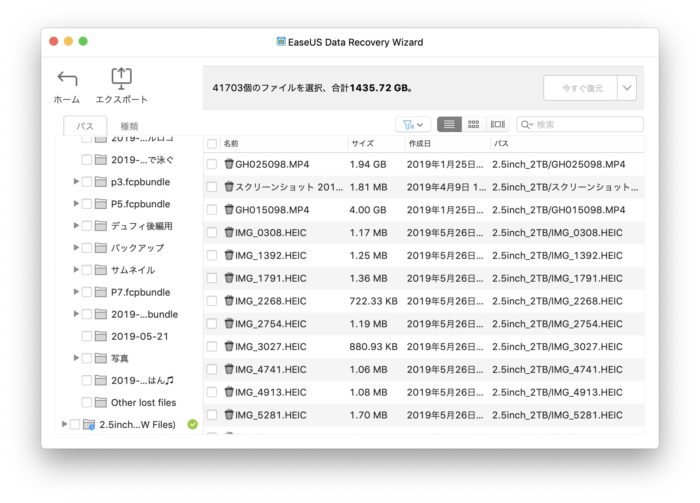The height and width of the screenshot is (503, 700).
Task: Click the 1.70 MB size cell
Action: point(368,415)
